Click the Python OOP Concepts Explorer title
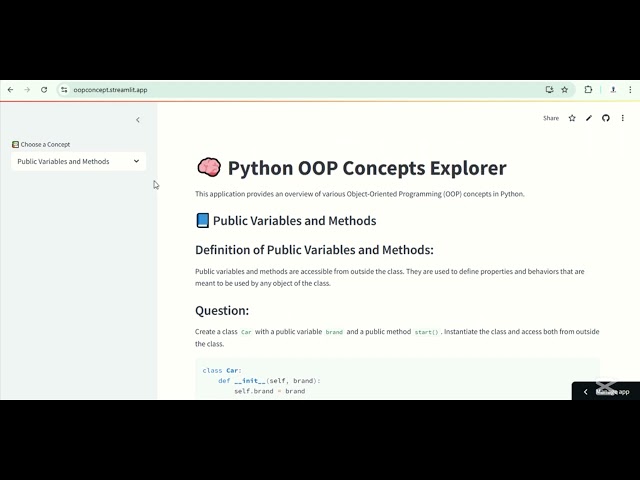 (367, 168)
